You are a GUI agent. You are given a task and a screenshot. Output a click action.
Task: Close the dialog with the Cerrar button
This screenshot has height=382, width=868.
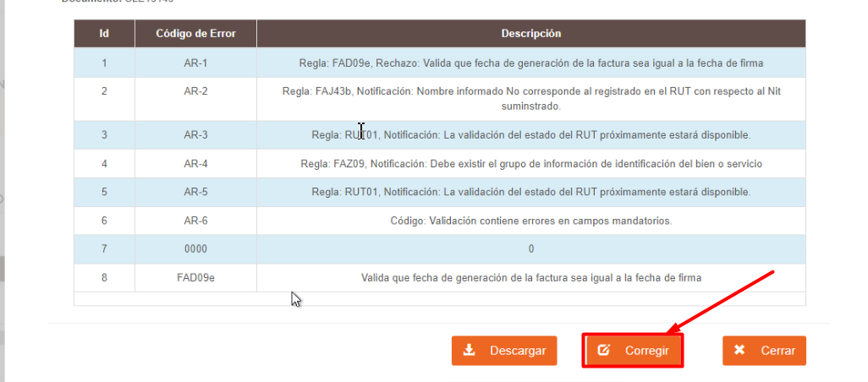coord(764,351)
